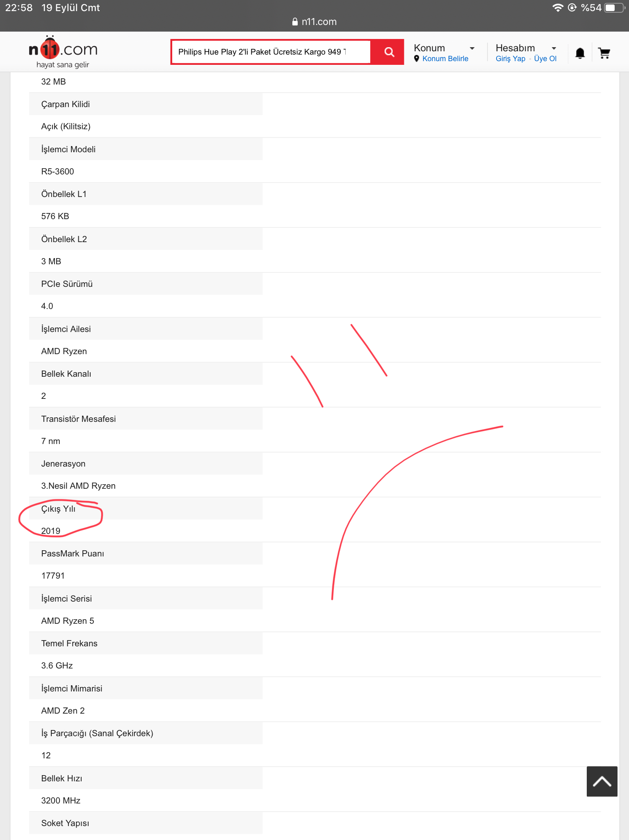The width and height of the screenshot is (629, 840).
Task: Click the Üye Ol link
Action: (545, 59)
